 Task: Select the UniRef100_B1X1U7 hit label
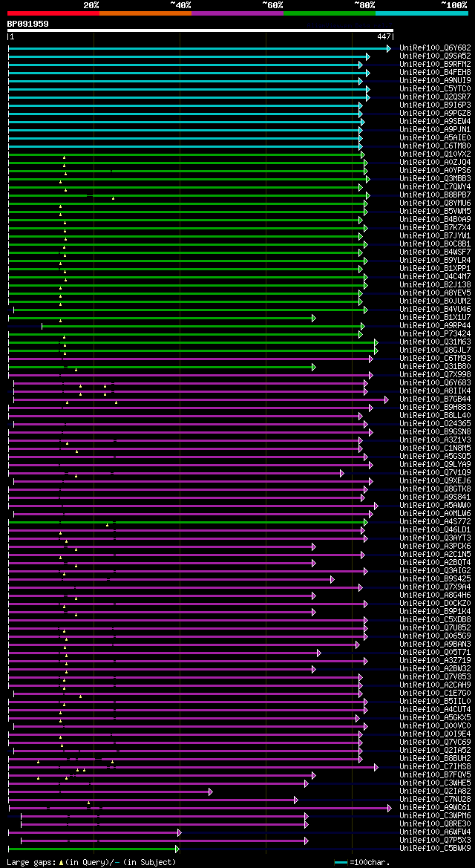point(435,317)
